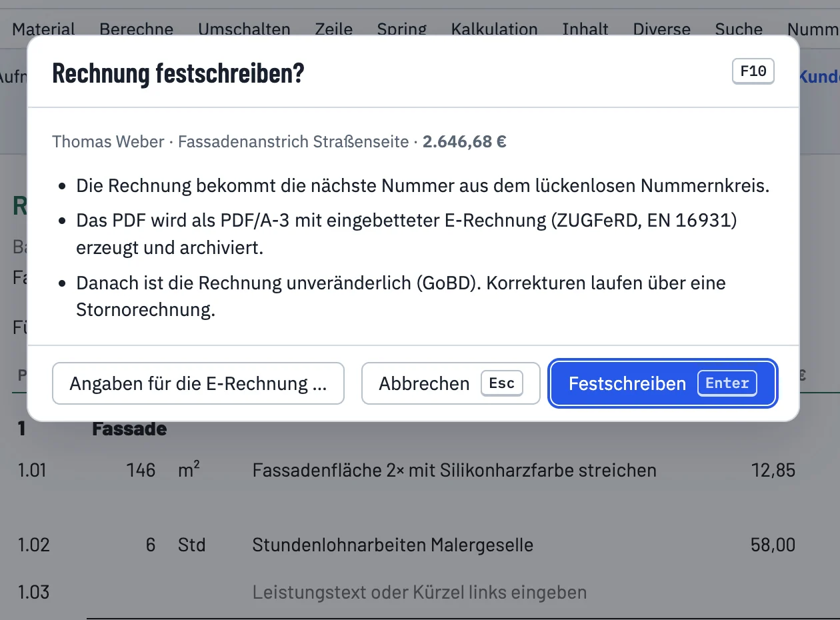Screen dimensions: 840x620
Task: Open the Berechne menu
Action: pos(137,29)
